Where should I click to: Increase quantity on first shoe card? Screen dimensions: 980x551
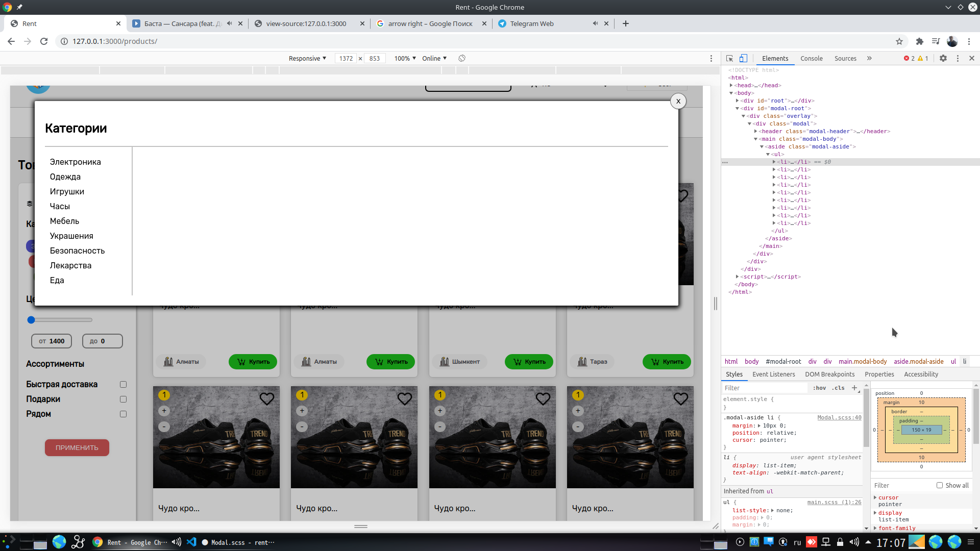pos(164,411)
